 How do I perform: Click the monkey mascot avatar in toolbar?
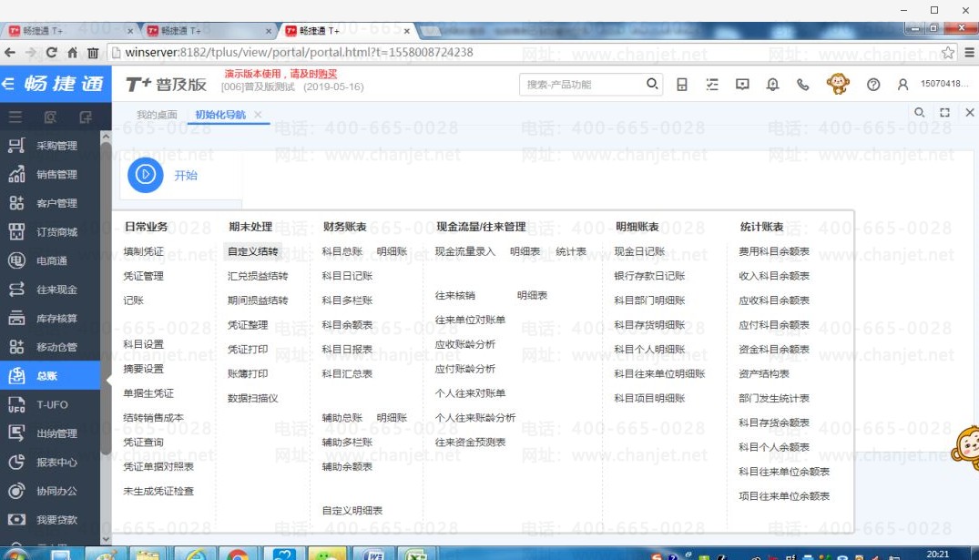[x=838, y=84]
